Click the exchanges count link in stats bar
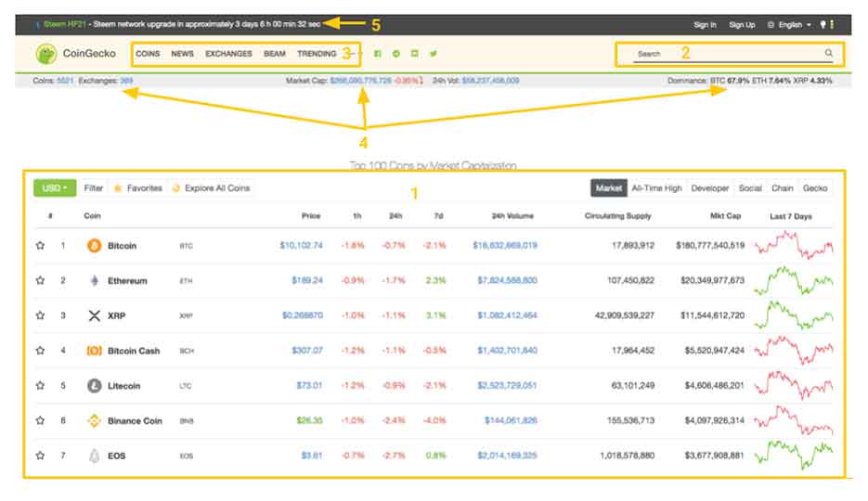Viewport: 868px width, 501px height. 126,81
